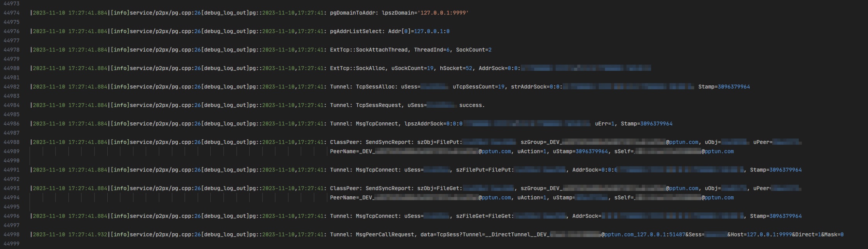
Task: Click szFilePut=FilePut in the MsgTcpConnect line
Action: pyautogui.click(x=484, y=170)
